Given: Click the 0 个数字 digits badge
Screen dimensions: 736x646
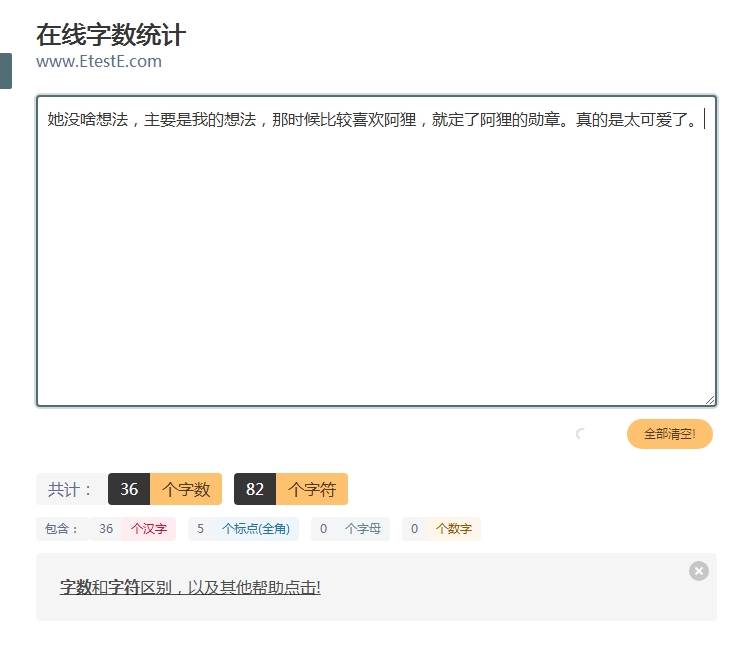Looking at the screenshot, I should point(442,529).
